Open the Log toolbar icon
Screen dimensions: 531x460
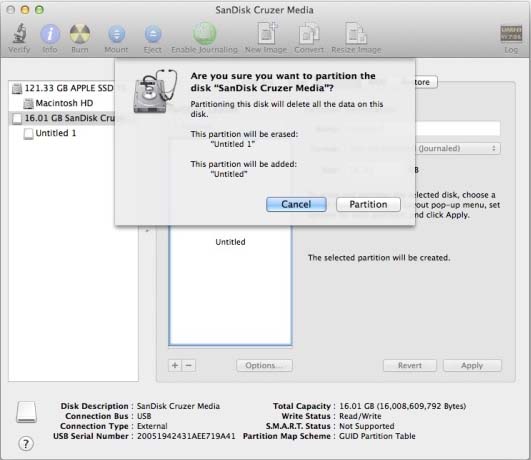pos(511,33)
